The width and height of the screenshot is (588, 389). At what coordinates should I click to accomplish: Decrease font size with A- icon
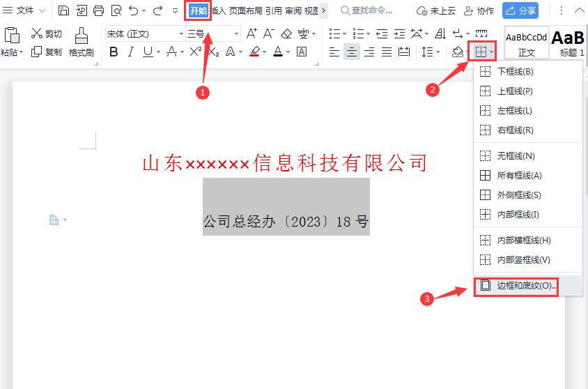click(x=268, y=33)
